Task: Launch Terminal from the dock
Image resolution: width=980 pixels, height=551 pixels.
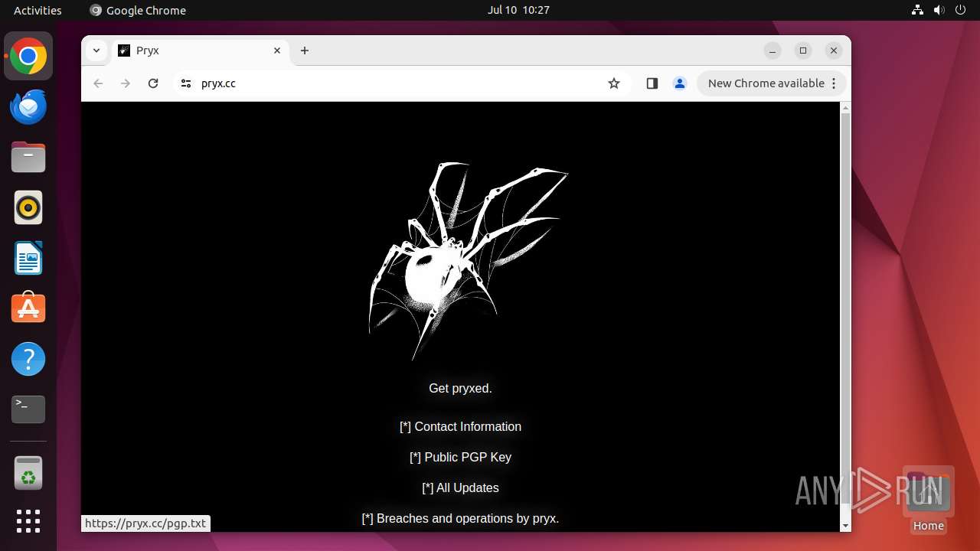Action: click(28, 409)
